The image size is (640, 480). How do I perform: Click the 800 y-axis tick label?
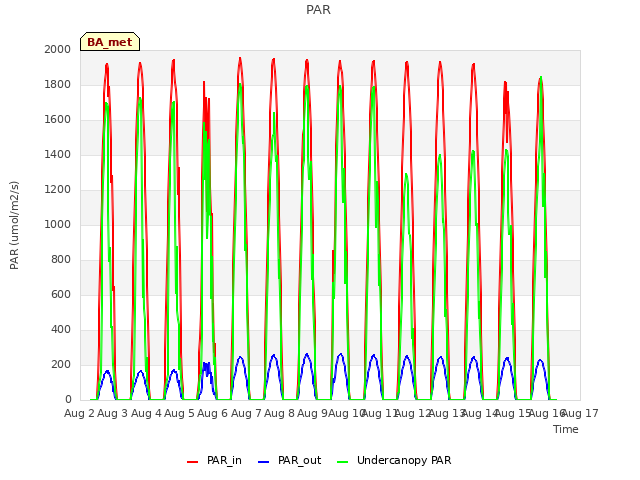click(61, 260)
